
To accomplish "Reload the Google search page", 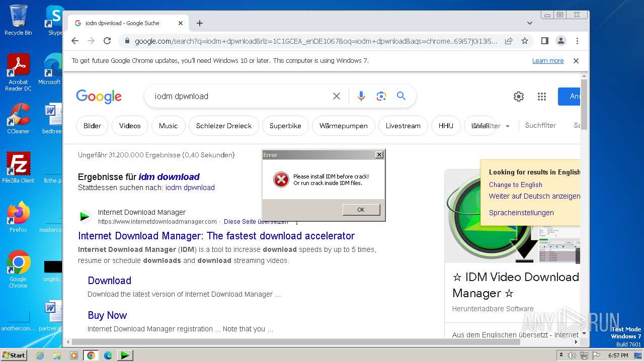I will pos(107,41).
